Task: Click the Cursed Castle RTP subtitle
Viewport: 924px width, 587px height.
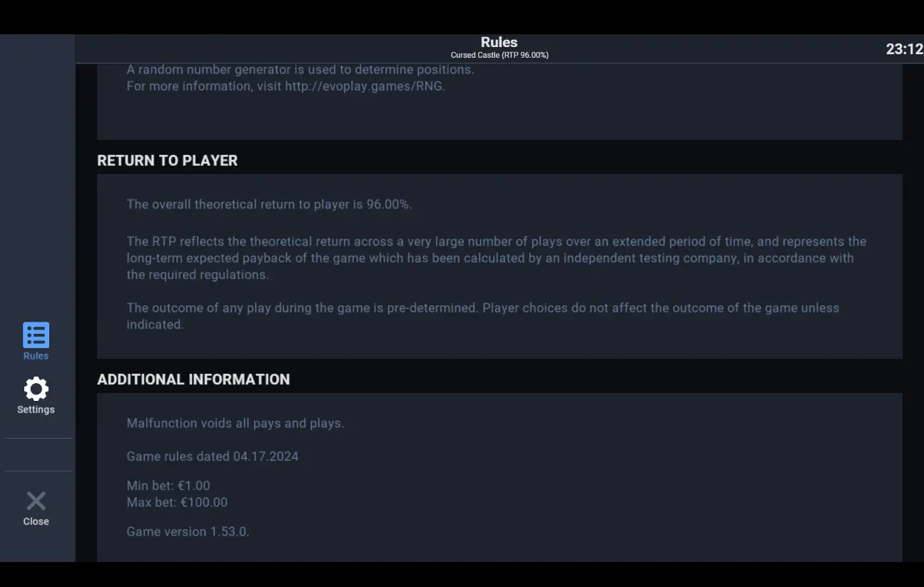Action: click(x=499, y=55)
